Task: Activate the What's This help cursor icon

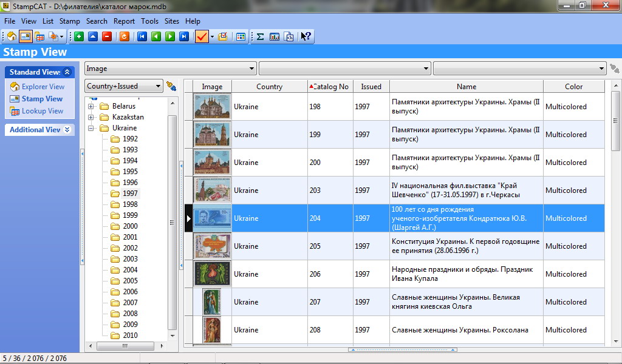Action: (x=306, y=36)
